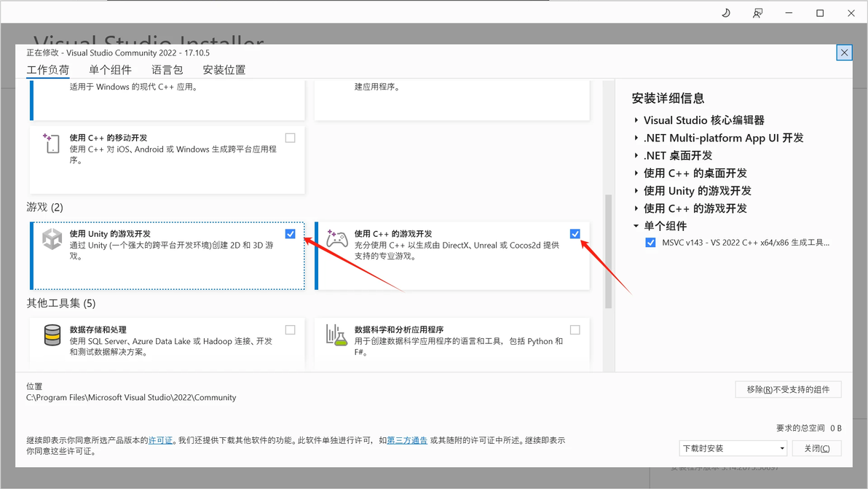Open the 许可证 license link
Screen dimensions: 868x489
coord(160,440)
